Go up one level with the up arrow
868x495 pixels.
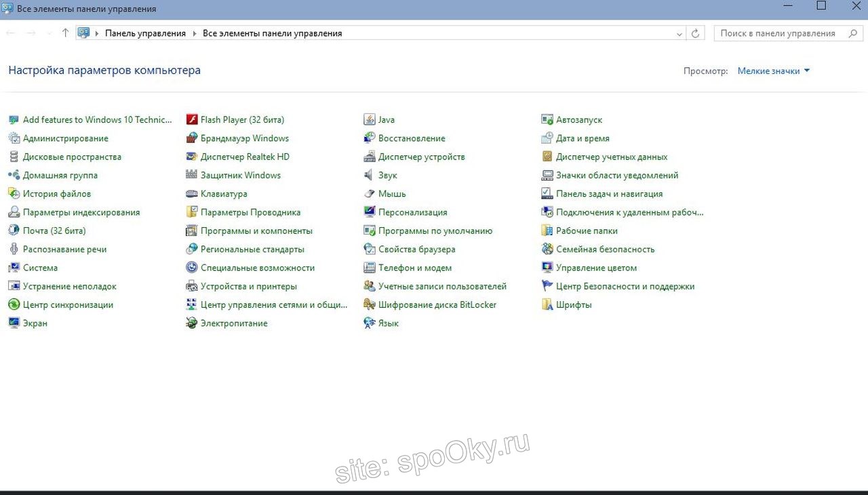[65, 33]
